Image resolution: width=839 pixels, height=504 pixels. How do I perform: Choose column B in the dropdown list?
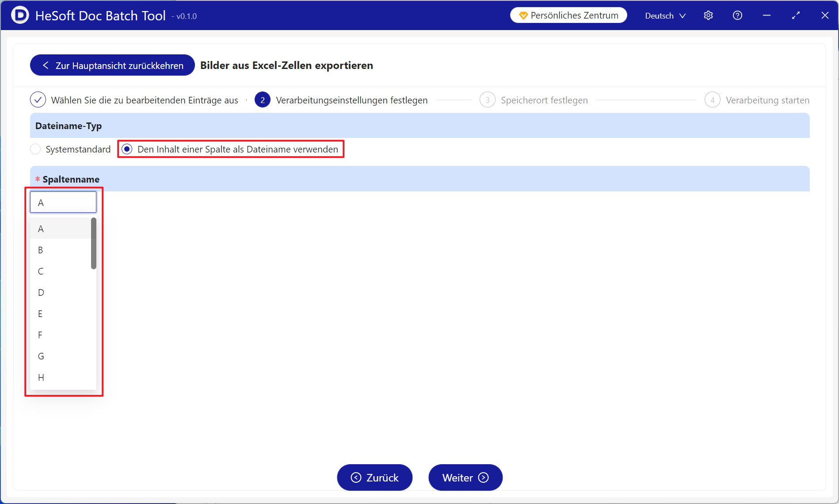tap(61, 250)
